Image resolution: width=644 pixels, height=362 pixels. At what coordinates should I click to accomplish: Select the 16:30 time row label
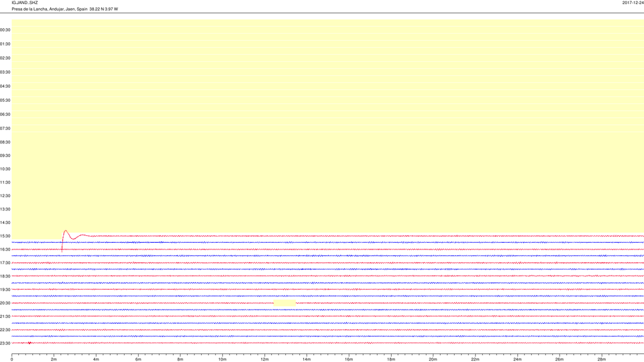coord(5,249)
